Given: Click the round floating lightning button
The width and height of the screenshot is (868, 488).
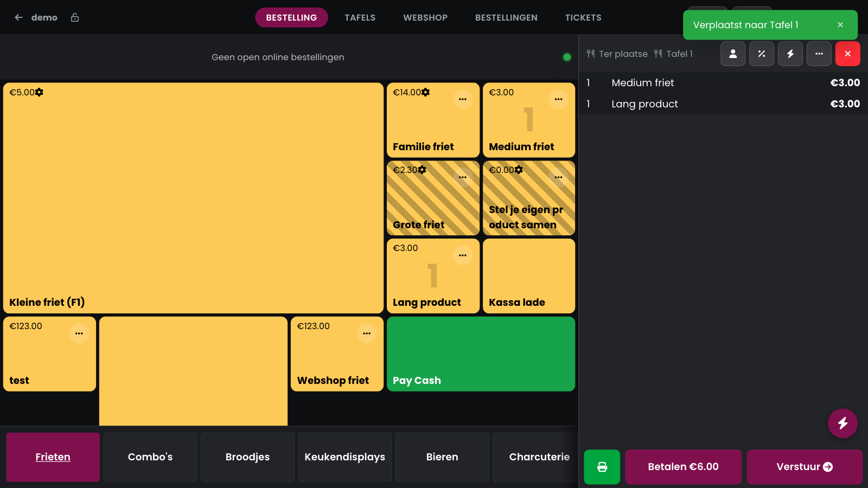Looking at the screenshot, I should point(843,423).
